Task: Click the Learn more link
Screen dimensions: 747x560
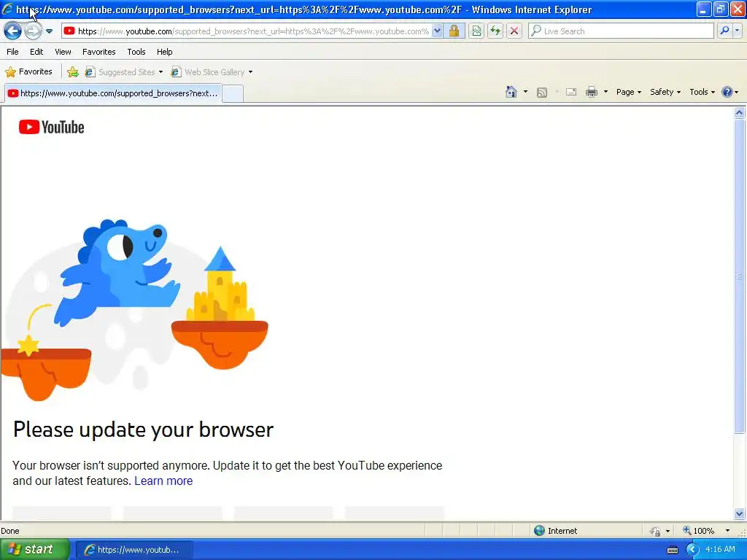Action: coord(163,481)
